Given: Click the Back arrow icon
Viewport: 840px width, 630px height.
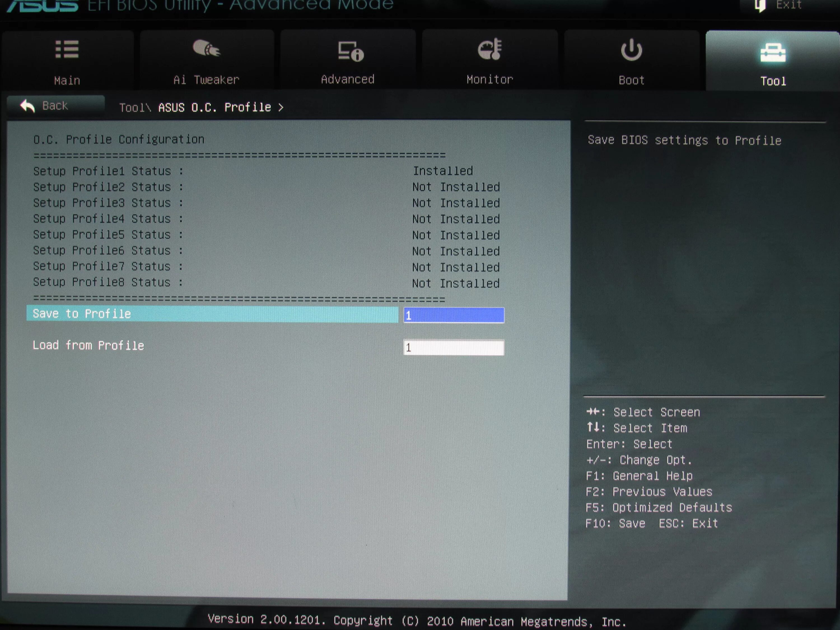Looking at the screenshot, I should pyautogui.click(x=28, y=106).
